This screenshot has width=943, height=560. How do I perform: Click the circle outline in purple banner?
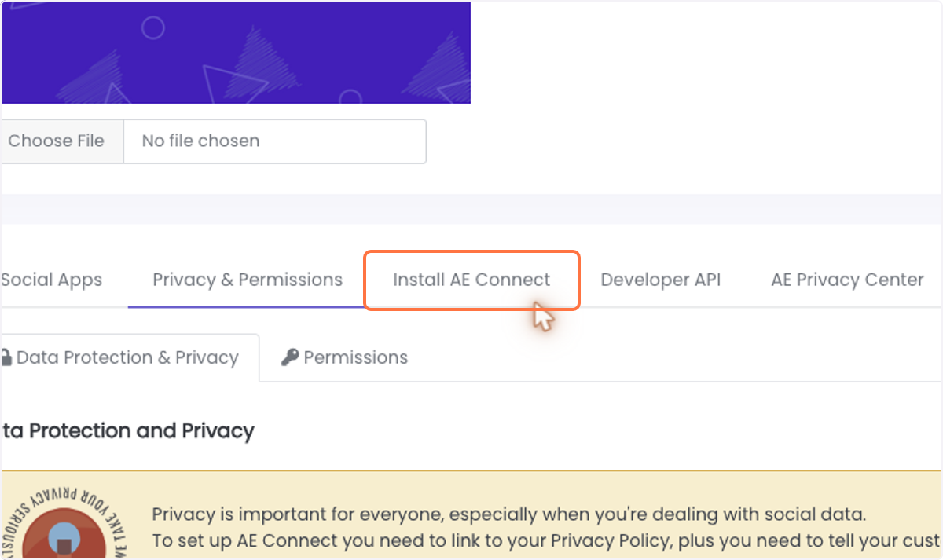(x=152, y=28)
